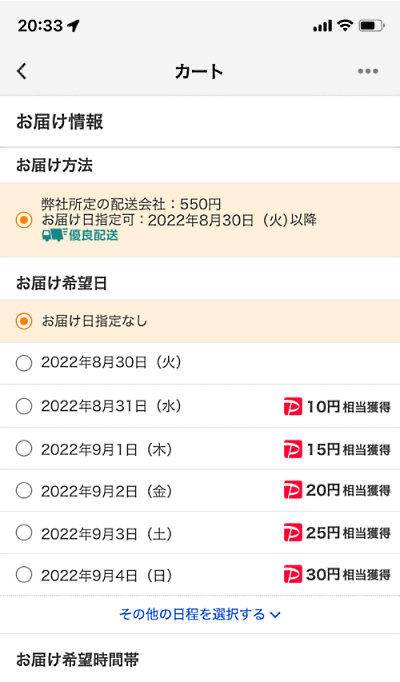Image resolution: width=400 pixels, height=682 pixels.
Task: Tap PayPay icon beside 15円相当獲得
Action: click(293, 449)
